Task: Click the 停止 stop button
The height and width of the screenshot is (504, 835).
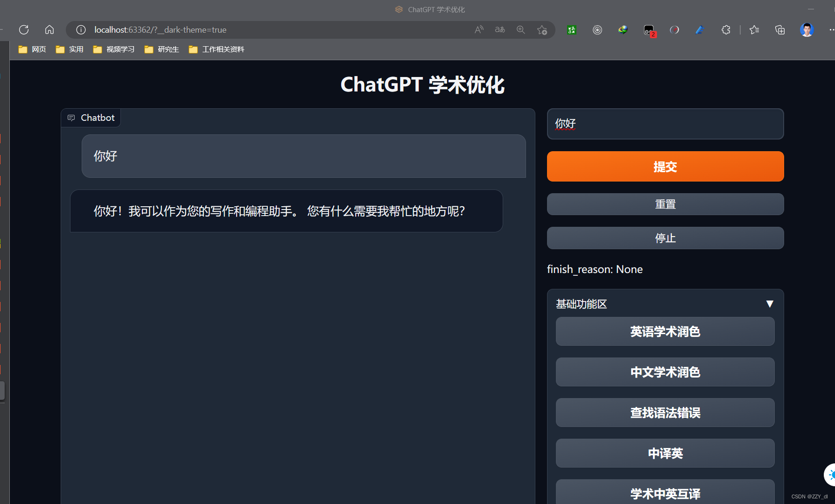Action: point(665,238)
